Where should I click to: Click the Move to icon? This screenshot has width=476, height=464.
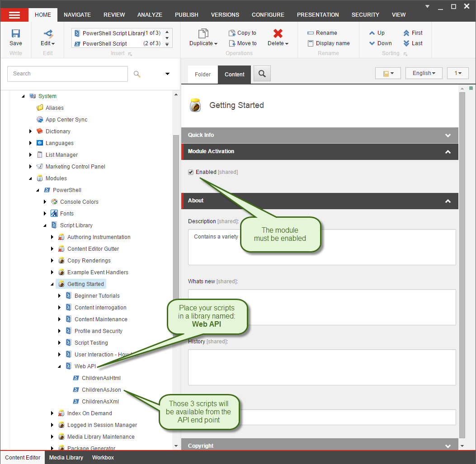[232, 43]
